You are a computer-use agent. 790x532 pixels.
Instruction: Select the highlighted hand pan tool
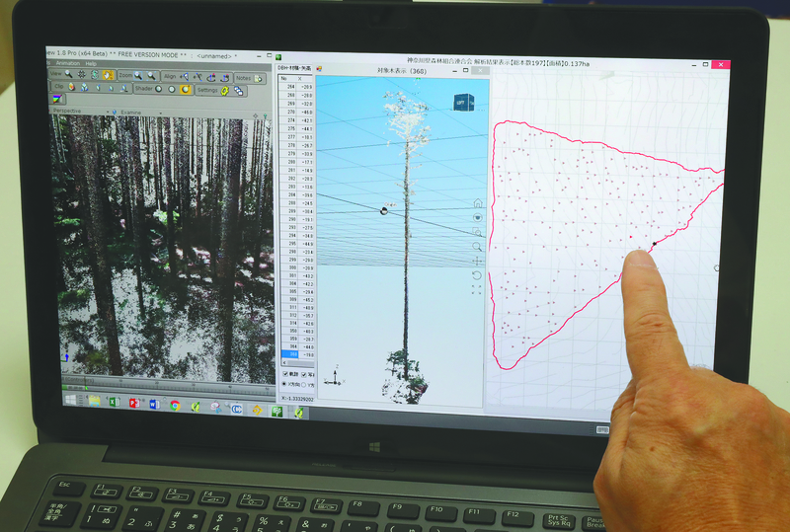click(108, 75)
